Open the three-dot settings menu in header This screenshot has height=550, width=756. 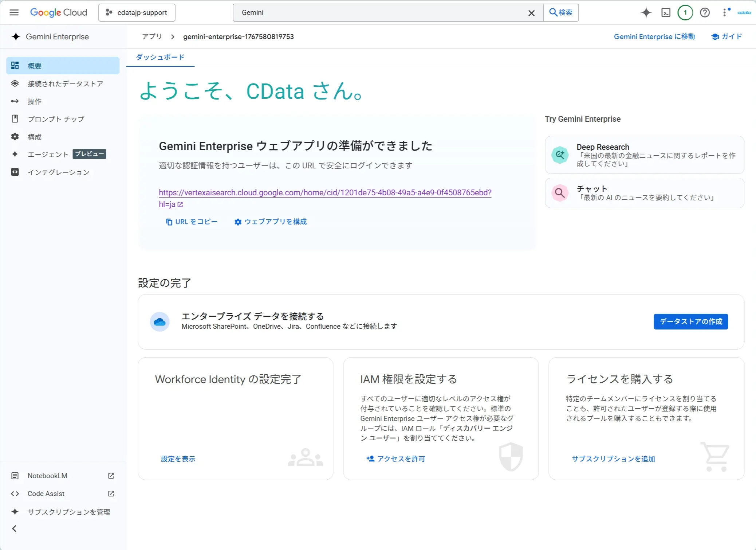[725, 12]
